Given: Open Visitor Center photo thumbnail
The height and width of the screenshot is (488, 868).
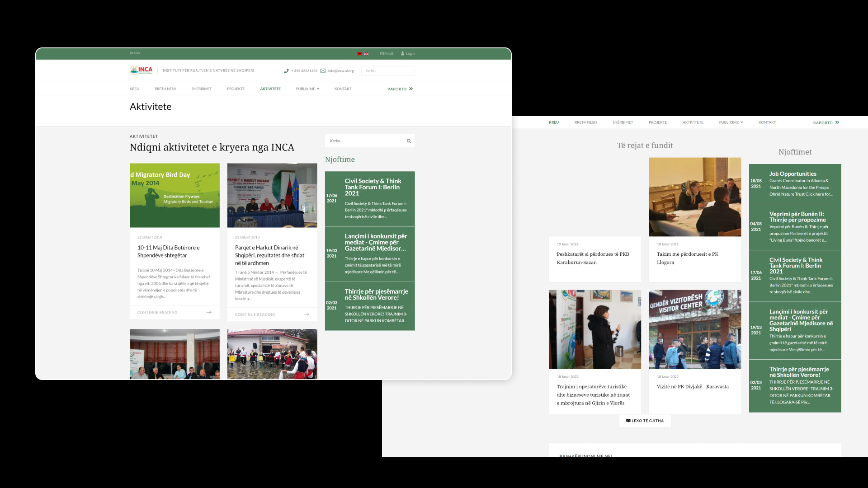Looking at the screenshot, I should pyautogui.click(x=695, y=329).
